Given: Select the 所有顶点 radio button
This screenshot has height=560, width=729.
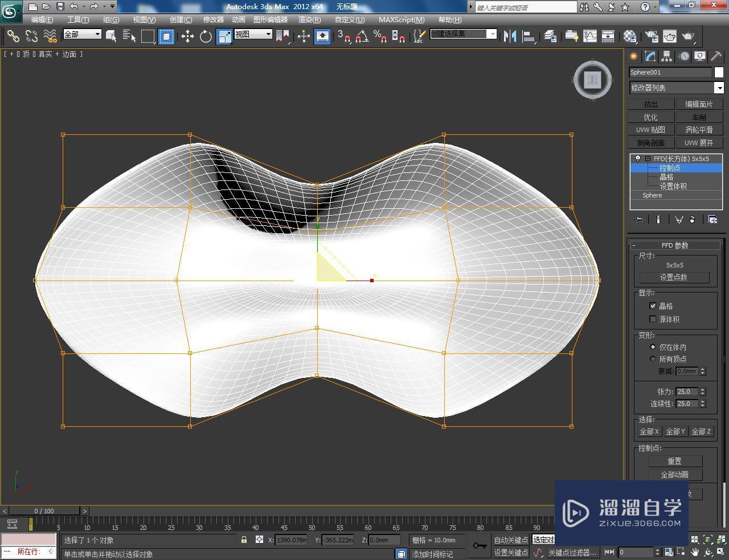Looking at the screenshot, I should 653,359.
